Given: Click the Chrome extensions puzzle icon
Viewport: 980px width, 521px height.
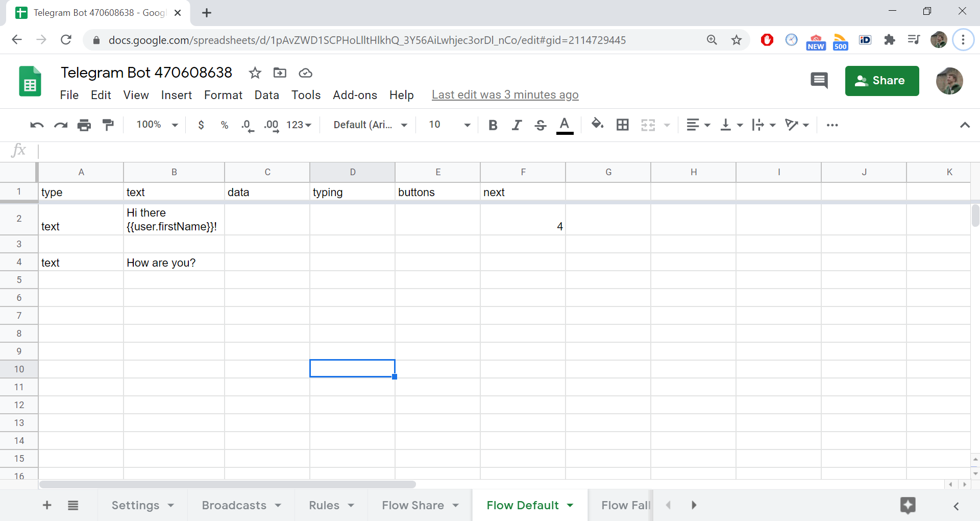Looking at the screenshot, I should pos(890,40).
